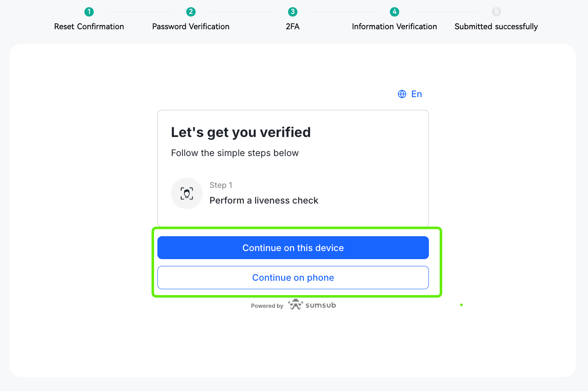The height and width of the screenshot is (391, 588).
Task: Select step 2 circle for Password Verification
Action: click(191, 12)
